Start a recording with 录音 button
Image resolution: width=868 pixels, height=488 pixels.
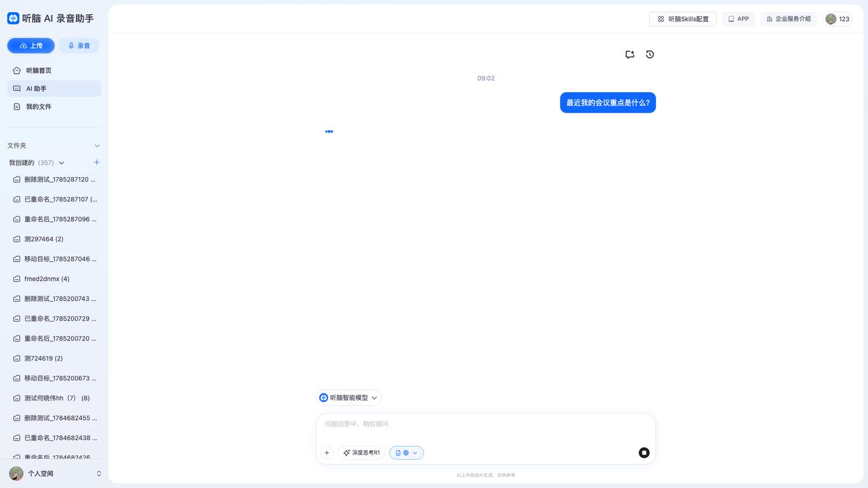(x=79, y=46)
